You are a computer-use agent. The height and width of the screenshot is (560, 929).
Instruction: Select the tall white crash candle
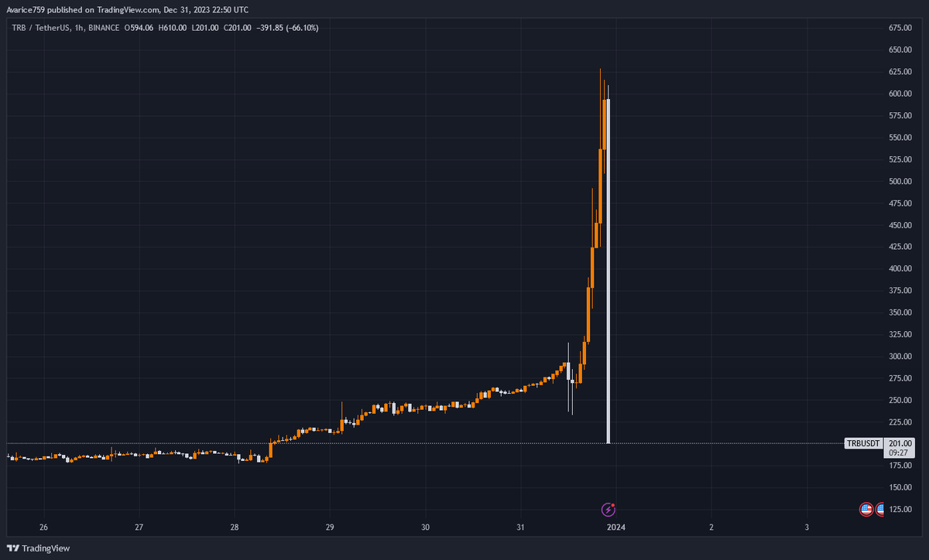[608, 271]
